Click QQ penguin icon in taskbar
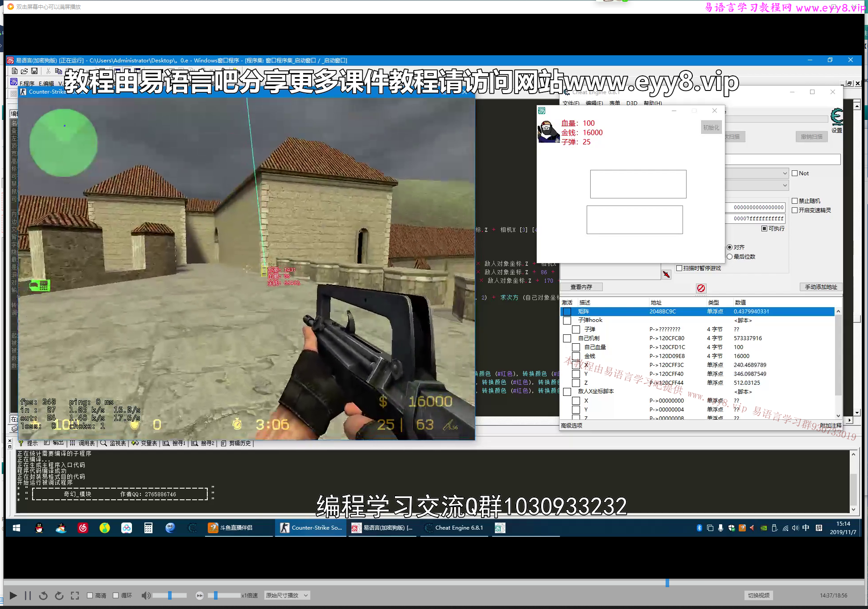Viewport: 868px width, 609px height. tap(39, 528)
